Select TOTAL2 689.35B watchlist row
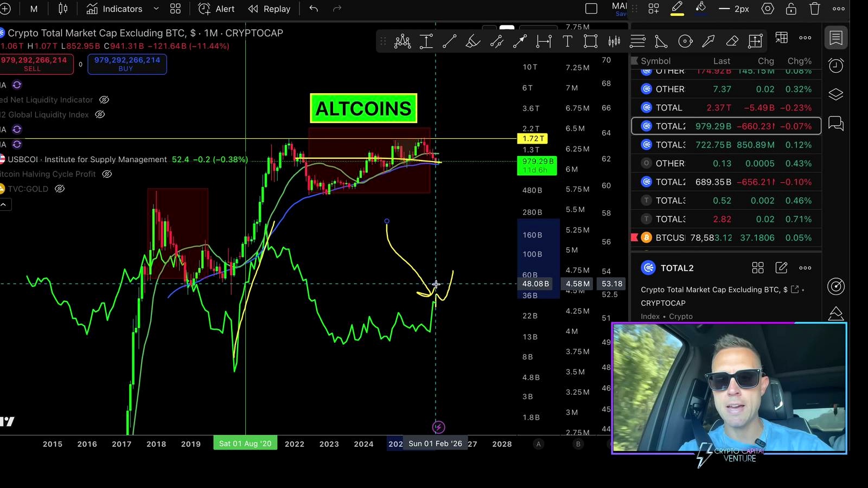The image size is (868, 488). pos(726,182)
